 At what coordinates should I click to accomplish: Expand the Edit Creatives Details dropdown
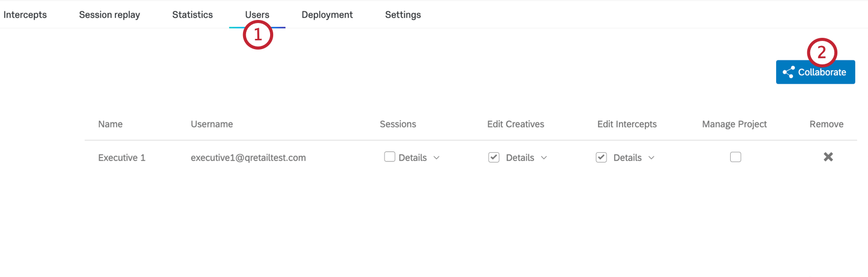click(x=544, y=158)
